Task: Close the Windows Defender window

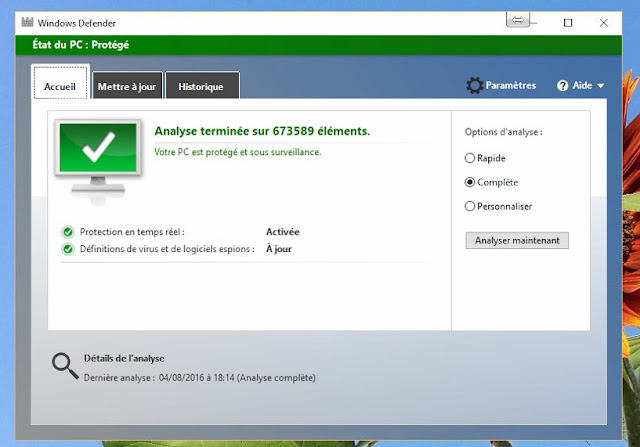Action: pyautogui.click(x=604, y=23)
